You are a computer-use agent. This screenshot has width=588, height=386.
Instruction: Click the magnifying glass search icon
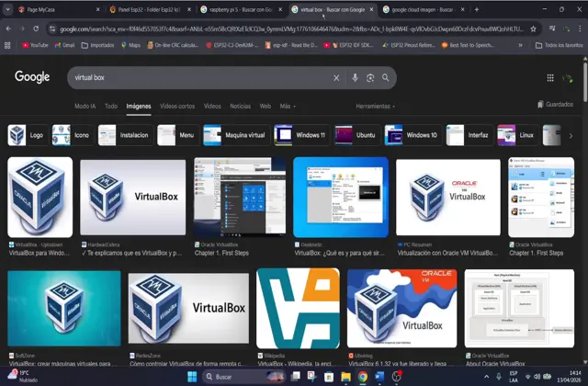coord(387,78)
